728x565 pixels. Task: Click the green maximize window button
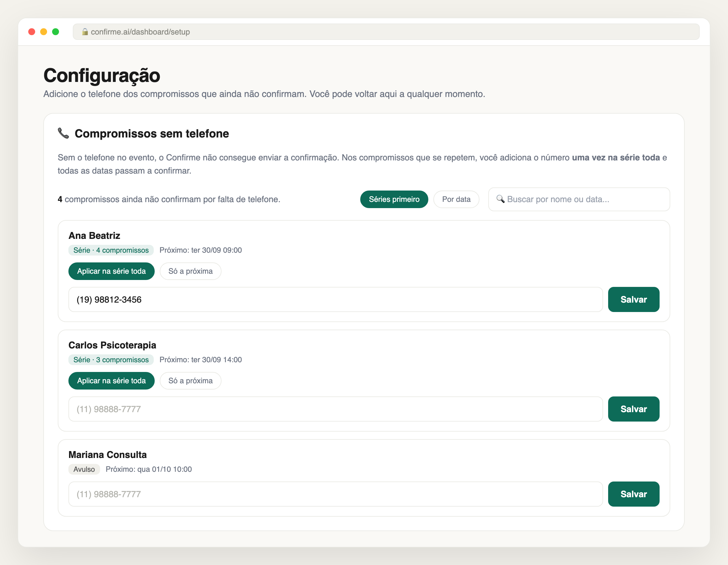tap(56, 32)
